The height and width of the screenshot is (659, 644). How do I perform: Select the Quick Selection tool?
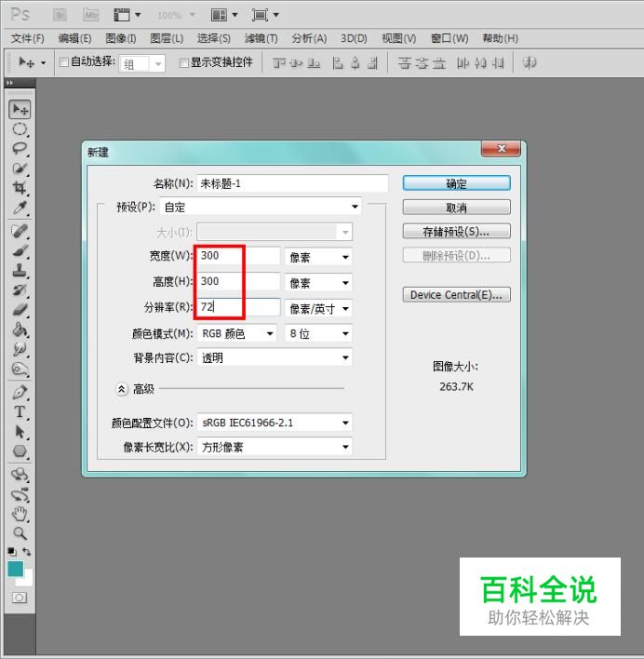20,168
